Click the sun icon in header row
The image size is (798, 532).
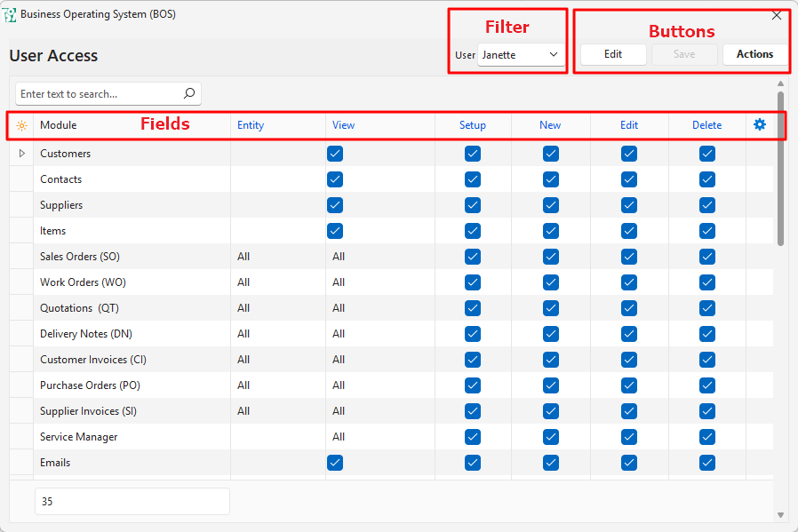21,126
